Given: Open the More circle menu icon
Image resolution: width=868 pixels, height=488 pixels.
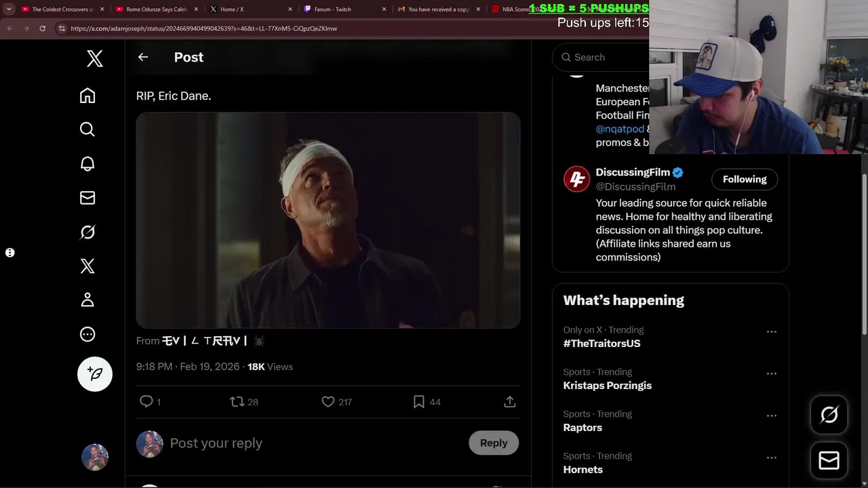Looking at the screenshot, I should tap(87, 334).
